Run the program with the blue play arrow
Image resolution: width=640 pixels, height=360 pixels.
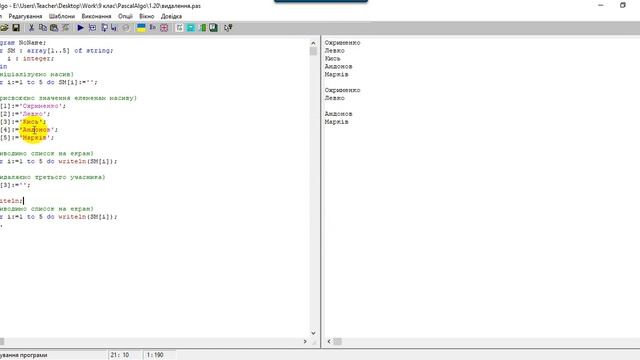point(80,28)
